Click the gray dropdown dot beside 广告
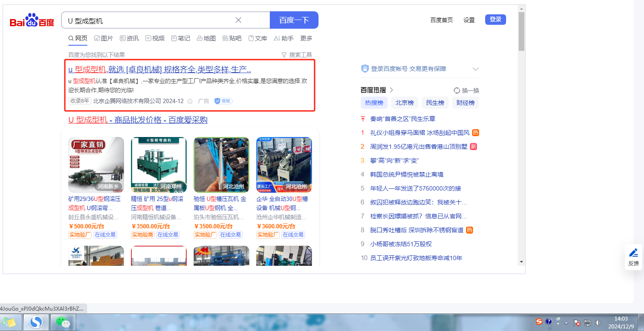 [190, 101]
